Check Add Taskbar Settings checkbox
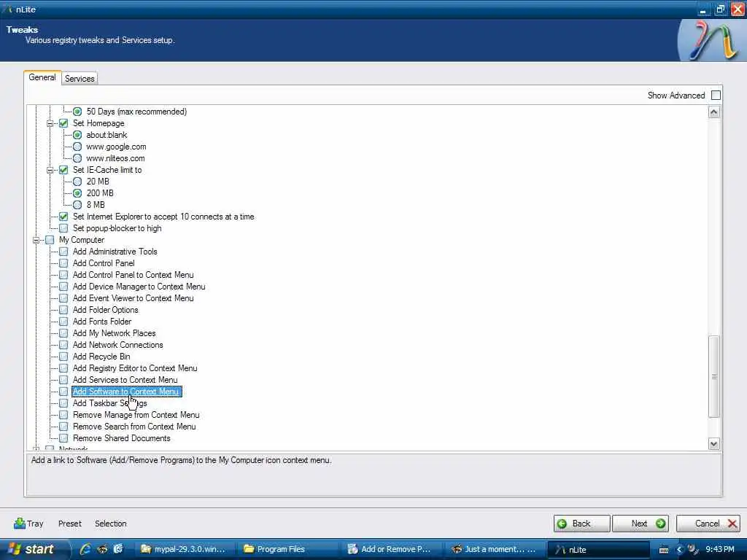Screen dimensions: 747x560 click(63, 402)
